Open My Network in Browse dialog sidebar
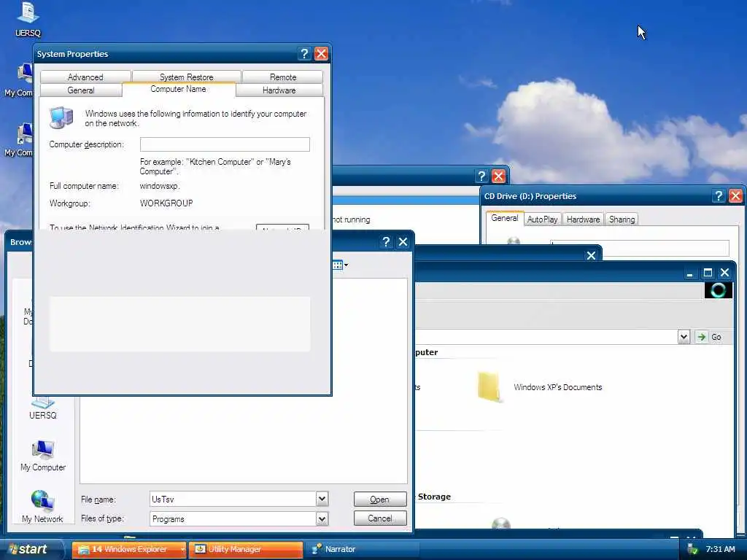This screenshot has height=560, width=747. tap(42, 507)
